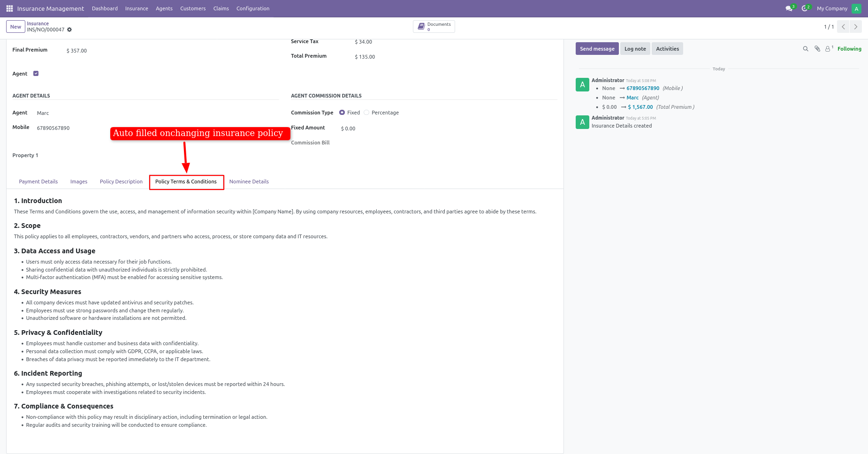This screenshot has height=454, width=868.
Task: Click the Administrator avatar on Mobile change message
Action: pyautogui.click(x=582, y=85)
